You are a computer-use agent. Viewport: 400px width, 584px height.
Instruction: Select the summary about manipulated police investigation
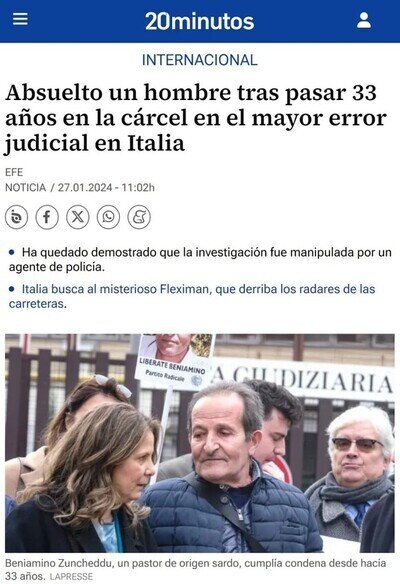(x=200, y=260)
